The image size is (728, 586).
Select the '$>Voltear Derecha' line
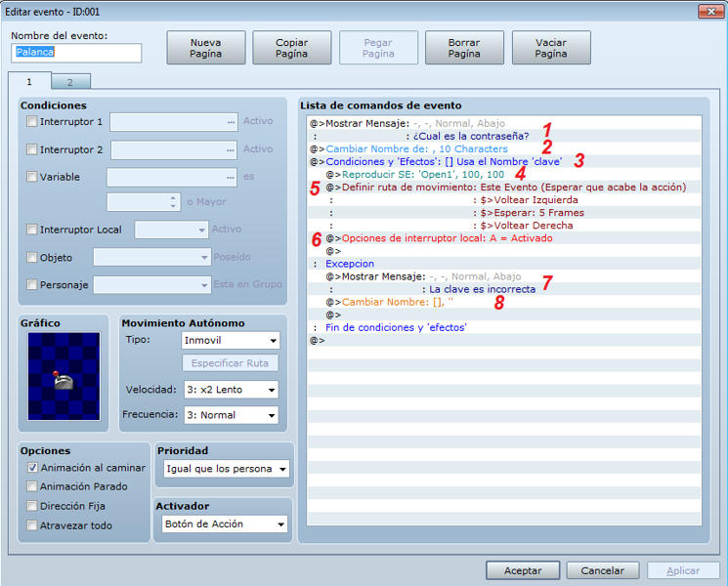[504, 226]
